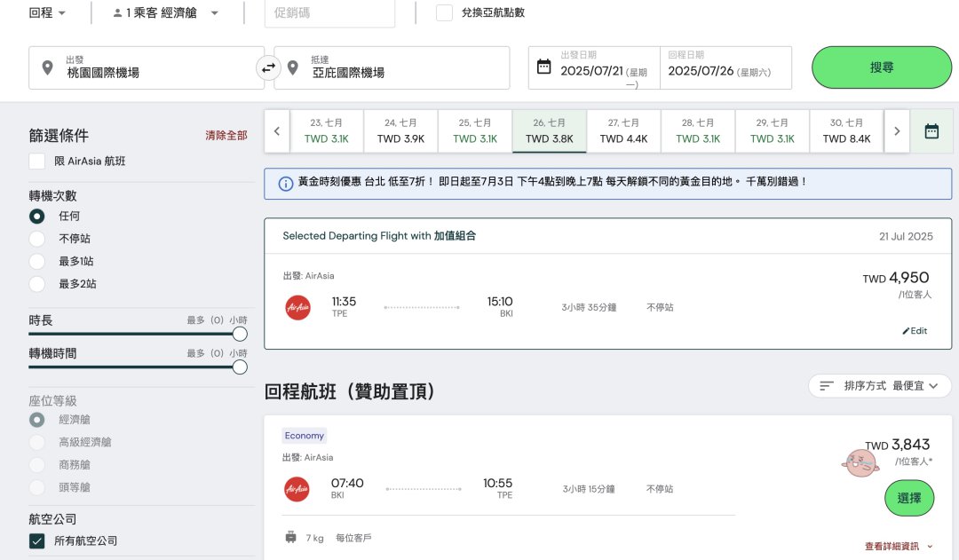Select the max 2 stops radio

(x=36, y=284)
